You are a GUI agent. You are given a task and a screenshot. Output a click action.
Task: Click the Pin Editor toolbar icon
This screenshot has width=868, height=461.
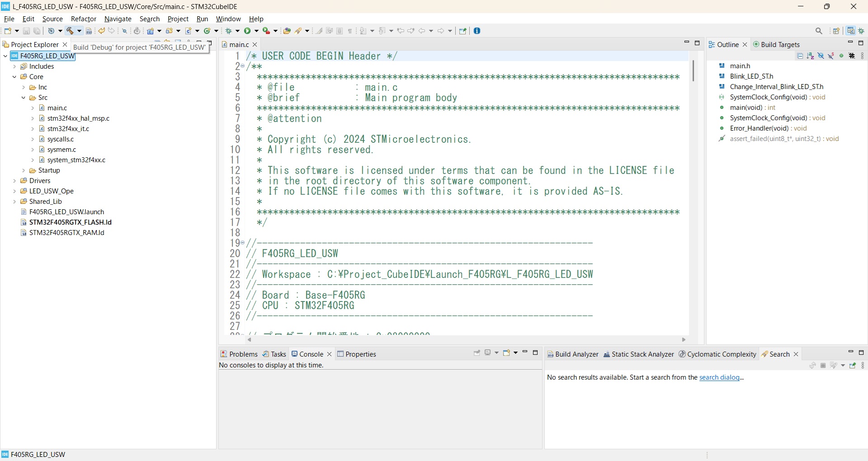coord(463,31)
